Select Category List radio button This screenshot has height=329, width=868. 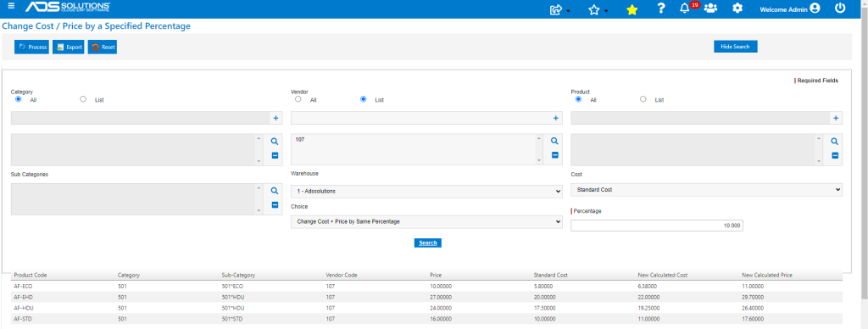(83, 99)
